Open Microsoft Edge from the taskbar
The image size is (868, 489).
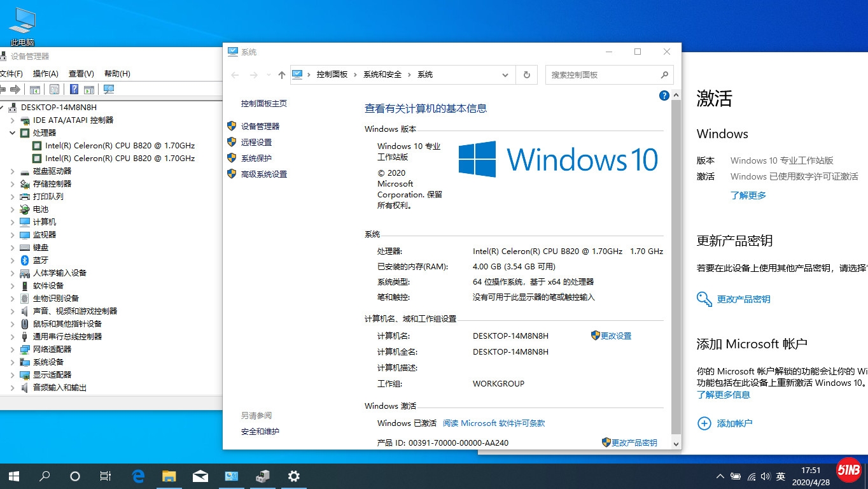[138, 476]
